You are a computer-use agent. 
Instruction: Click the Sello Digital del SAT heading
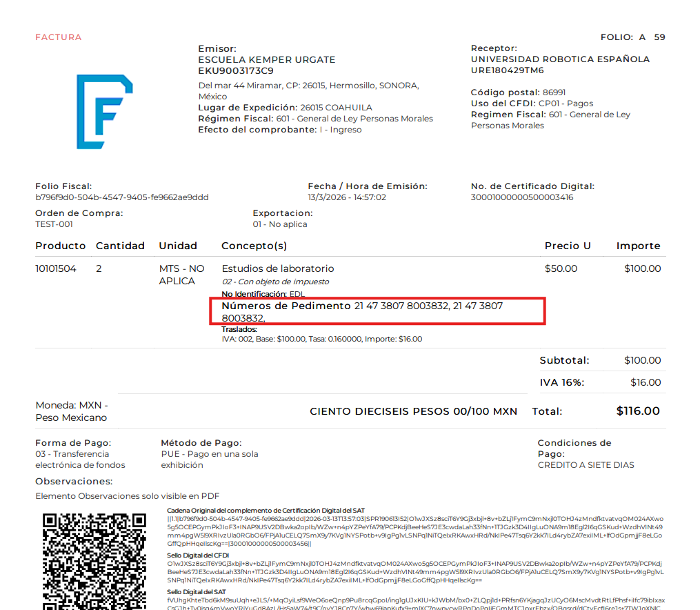coord(197,592)
